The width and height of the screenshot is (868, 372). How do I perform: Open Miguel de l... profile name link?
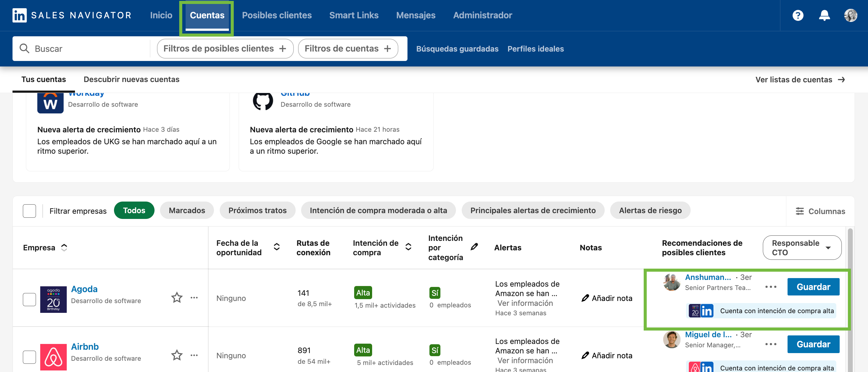pos(708,334)
